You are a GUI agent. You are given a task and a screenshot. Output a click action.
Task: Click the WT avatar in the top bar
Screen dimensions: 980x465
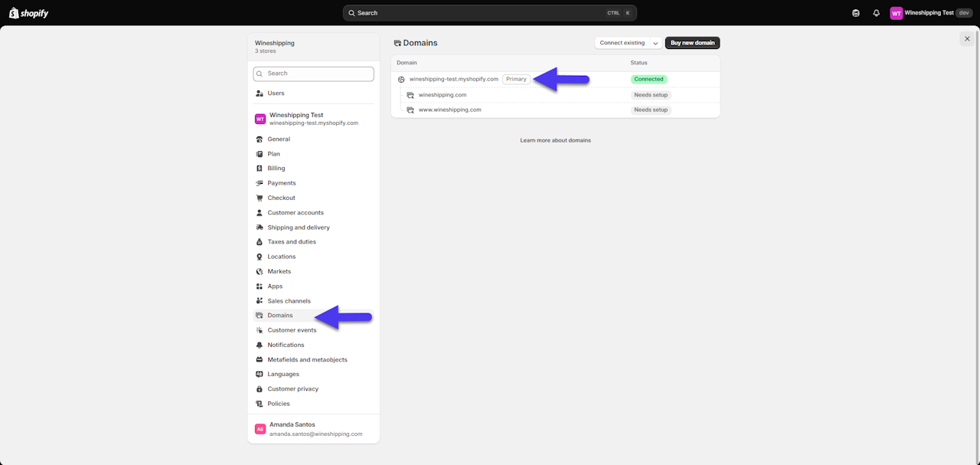(897, 13)
